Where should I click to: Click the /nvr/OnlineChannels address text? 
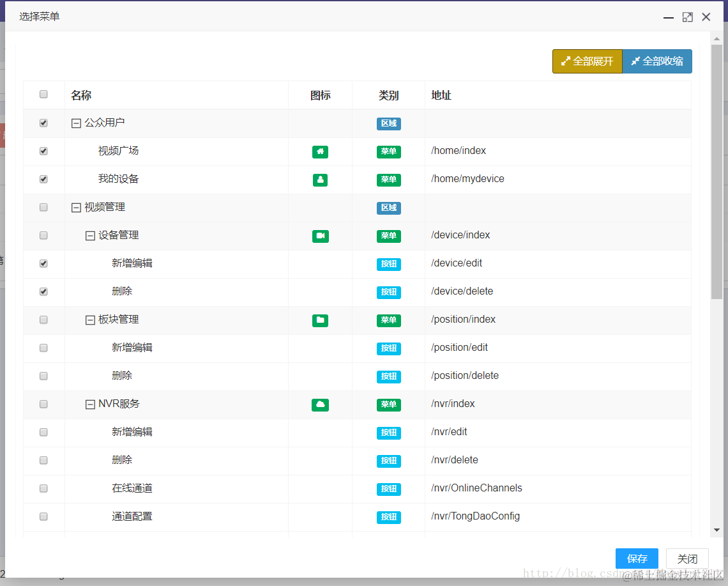tap(476, 488)
